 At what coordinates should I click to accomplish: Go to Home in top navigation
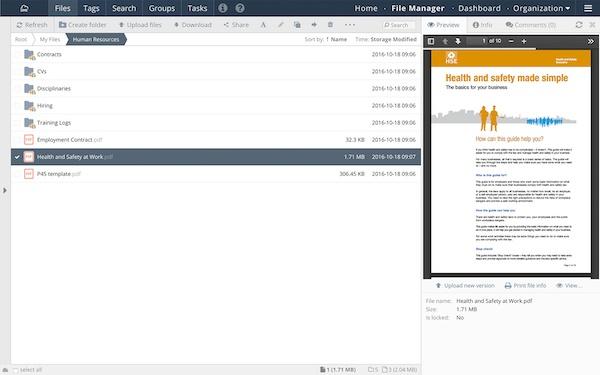tap(366, 8)
